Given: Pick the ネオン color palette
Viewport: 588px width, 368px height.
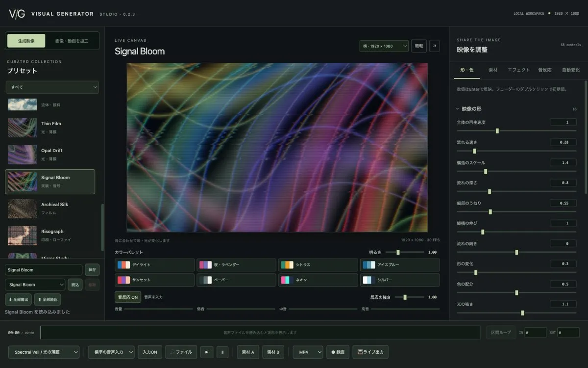Looking at the screenshot, I should click(318, 280).
